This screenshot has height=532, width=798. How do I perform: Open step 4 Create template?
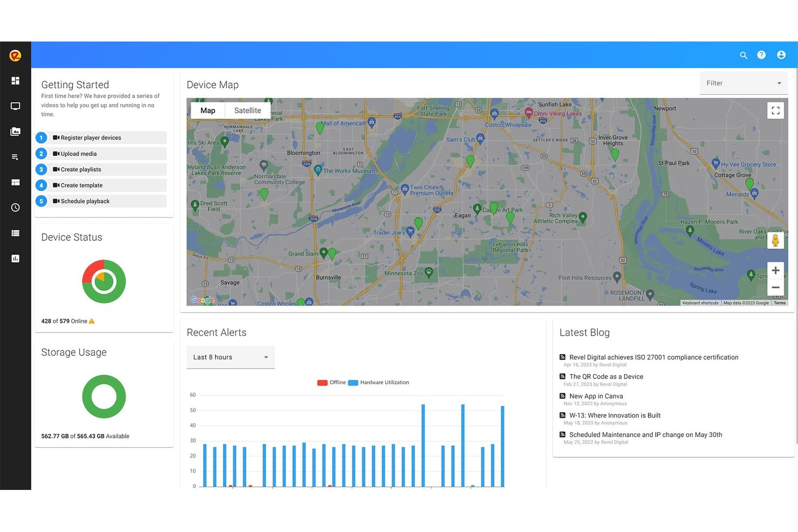click(101, 185)
